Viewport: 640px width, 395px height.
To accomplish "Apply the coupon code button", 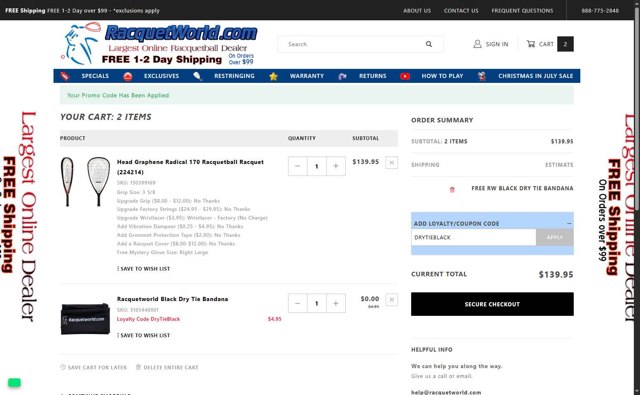I will 554,237.
